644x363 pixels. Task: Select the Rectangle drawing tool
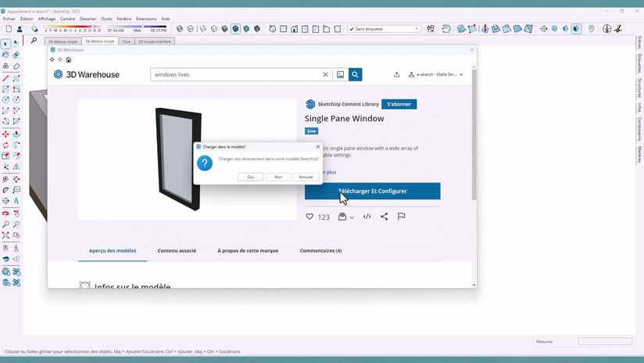[5, 89]
